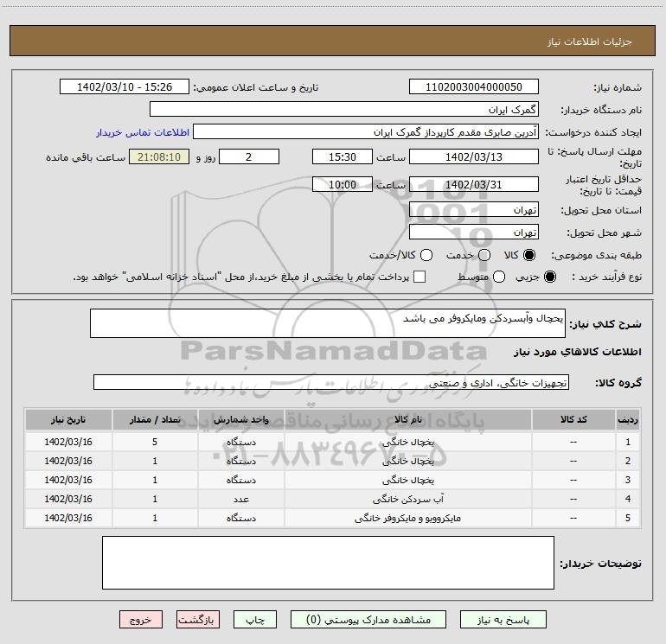
Task: Click مایکروویو و مایکروفر خانگی in row 5
Action: pyautogui.click(x=407, y=519)
